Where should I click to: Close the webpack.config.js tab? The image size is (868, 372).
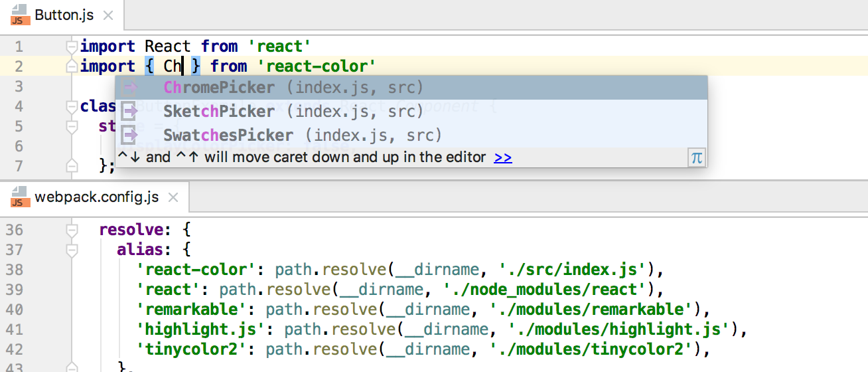coord(173,197)
